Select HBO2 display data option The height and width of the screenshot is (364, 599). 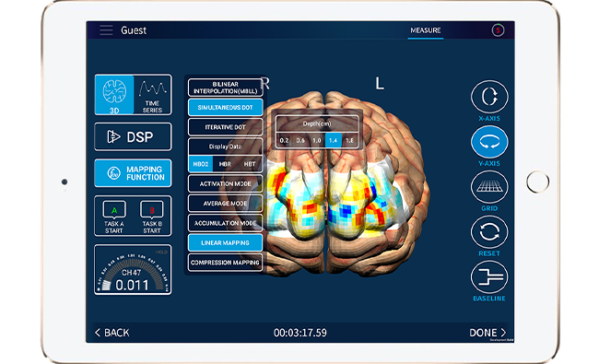[x=201, y=164]
